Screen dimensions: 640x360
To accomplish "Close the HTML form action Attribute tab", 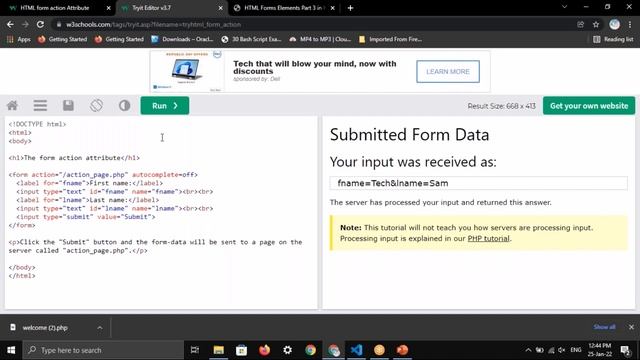I will [x=108, y=8].
